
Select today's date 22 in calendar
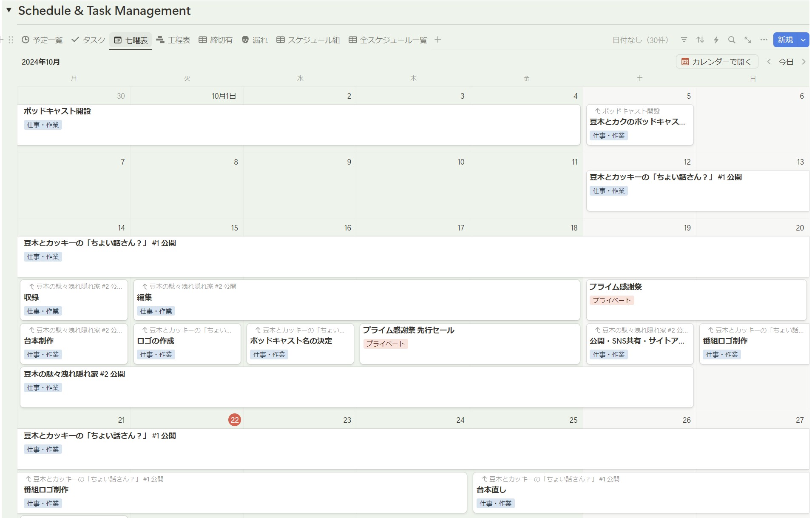click(x=235, y=420)
